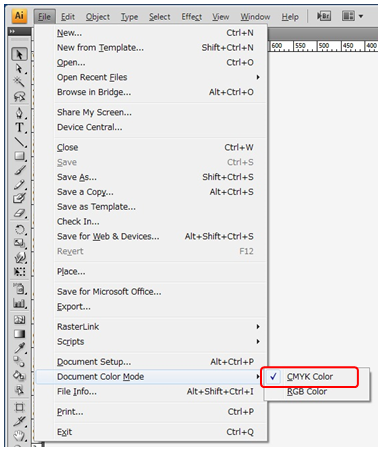
Task: Choose the Eyedropper tool
Action: click(19, 348)
